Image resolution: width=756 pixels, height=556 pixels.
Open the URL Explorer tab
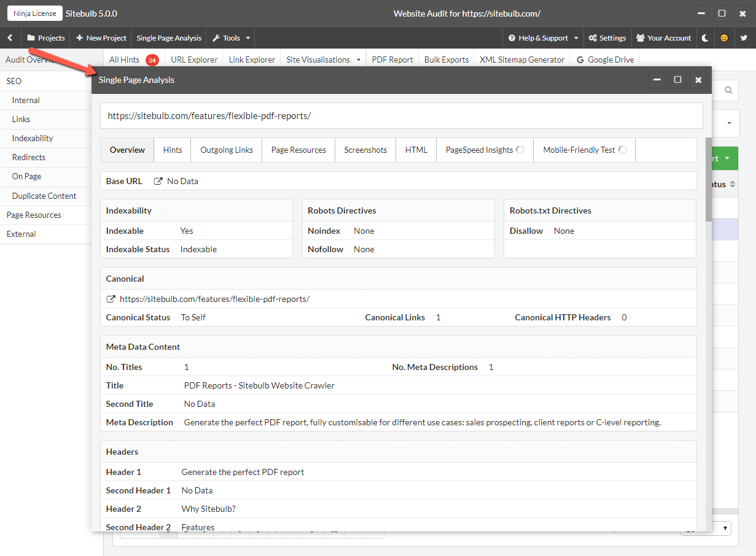click(x=194, y=60)
